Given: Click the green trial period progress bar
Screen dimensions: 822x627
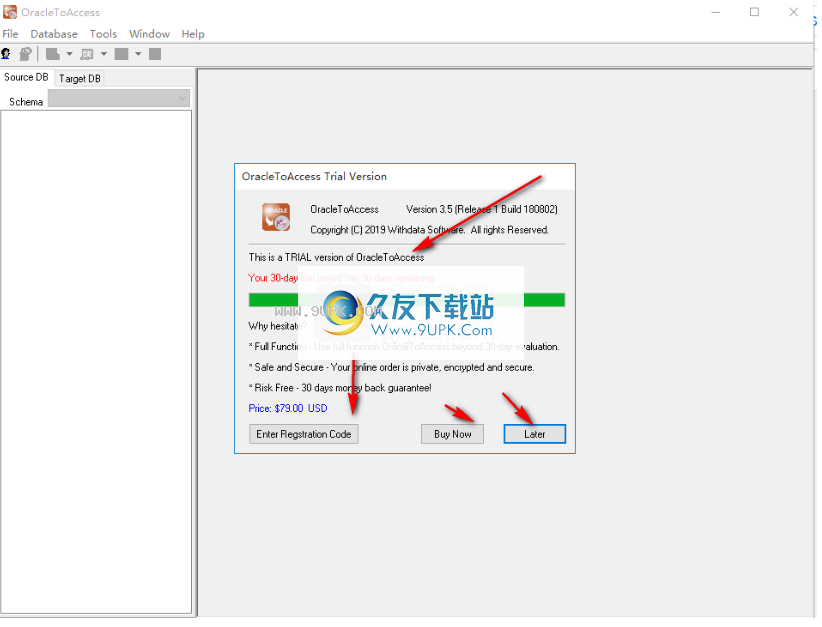Looking at the screenshot, I should pos(408,301).
